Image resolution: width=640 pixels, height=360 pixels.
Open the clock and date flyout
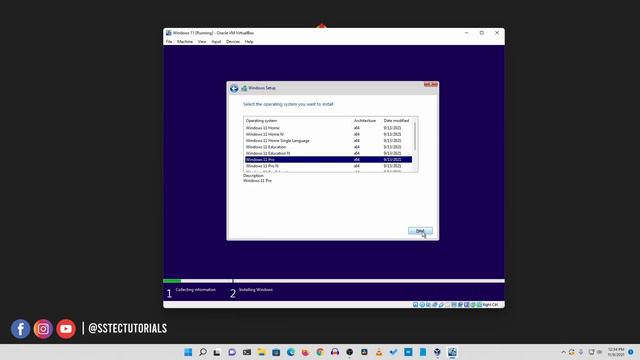pyautogui.click(x=616, y=352)
